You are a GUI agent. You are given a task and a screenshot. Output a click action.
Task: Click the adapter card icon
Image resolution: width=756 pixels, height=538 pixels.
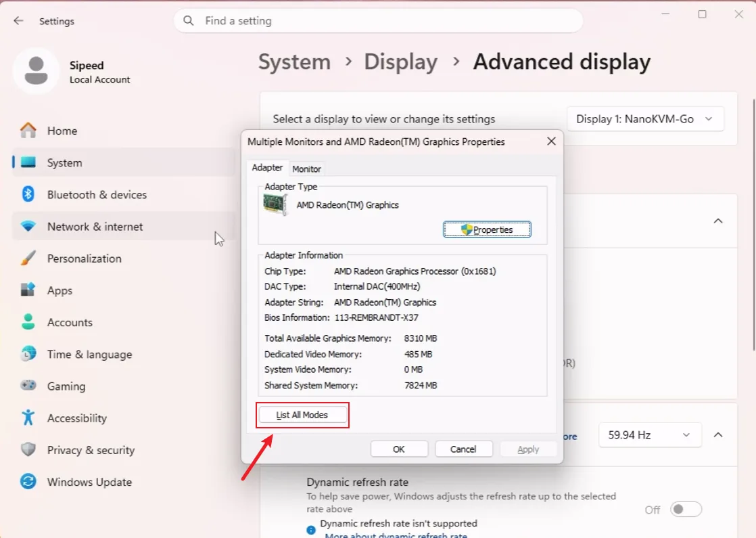(x=275, y=204)
